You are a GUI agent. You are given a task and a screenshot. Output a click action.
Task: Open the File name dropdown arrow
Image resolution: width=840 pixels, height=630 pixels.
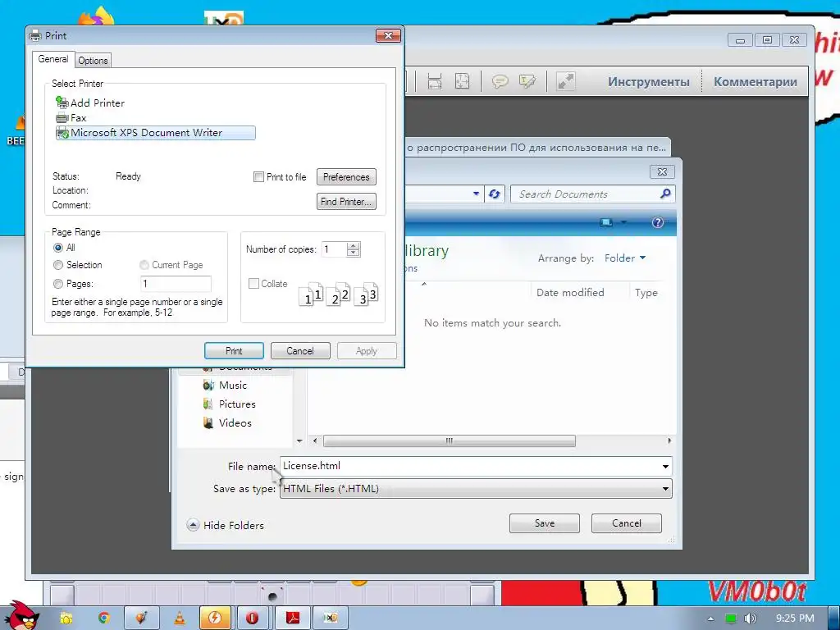[665, 466]
